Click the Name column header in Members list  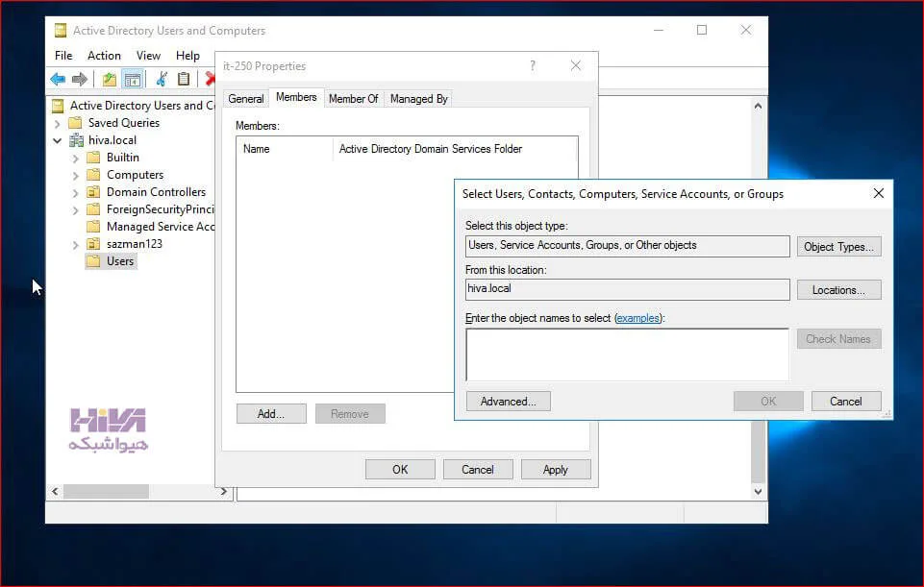tap(286, 149)
